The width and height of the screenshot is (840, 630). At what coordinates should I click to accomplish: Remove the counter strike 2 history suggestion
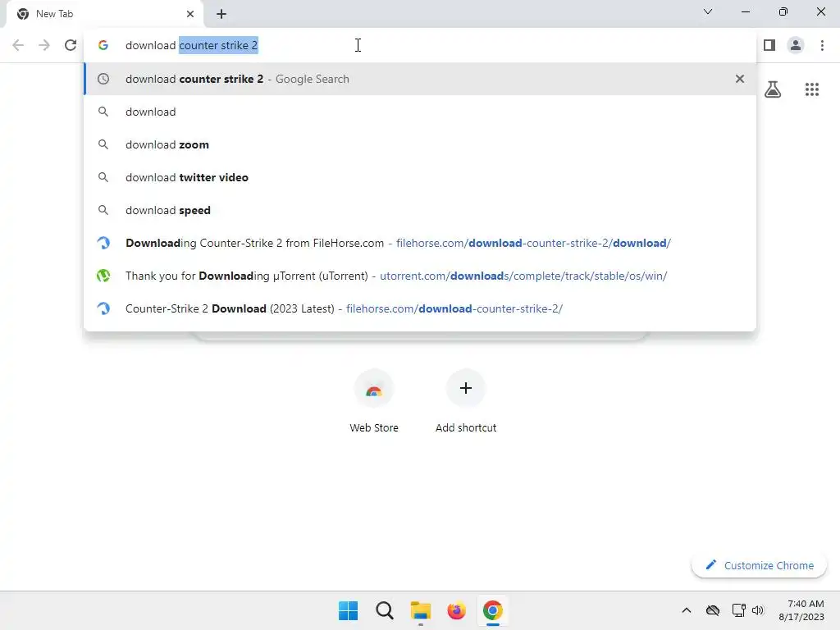point(740,79)
